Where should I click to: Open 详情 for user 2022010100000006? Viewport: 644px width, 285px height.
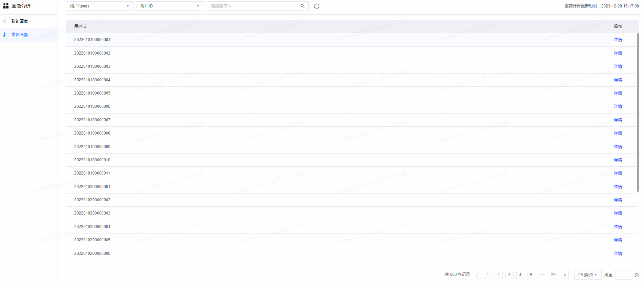[618, 106]
